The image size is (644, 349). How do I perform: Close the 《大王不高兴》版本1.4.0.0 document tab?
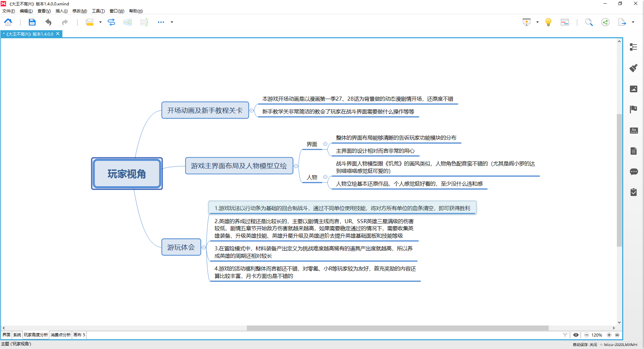pyautogui.click(x=58, y=34)
